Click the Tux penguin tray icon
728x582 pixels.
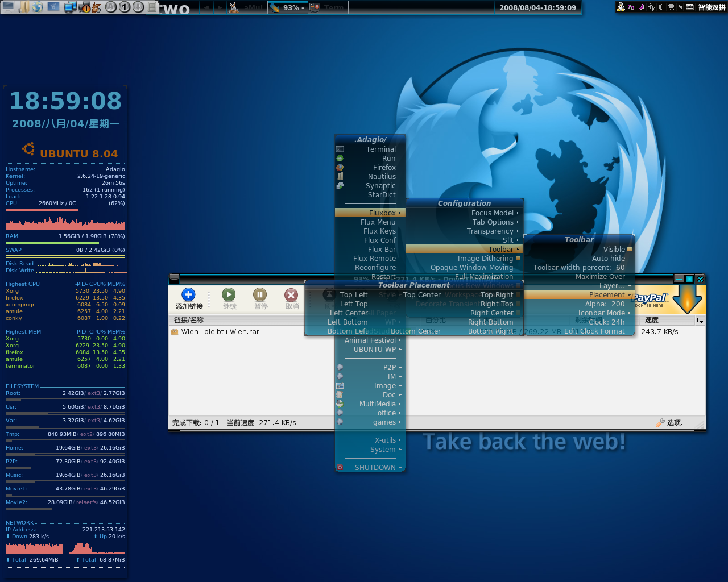[621, 7]
